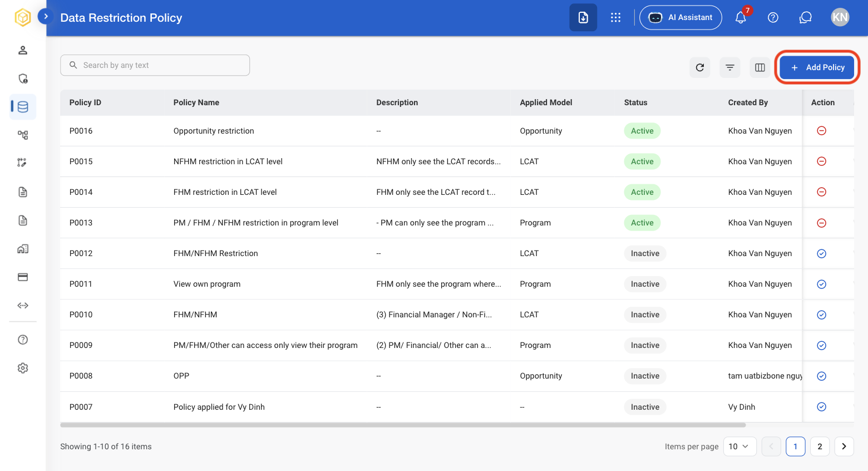The image size is (868, 471).
Task: Activate policy P0007 for Vy Dinh
Action: pyautogui.click(x=821, y=406)
